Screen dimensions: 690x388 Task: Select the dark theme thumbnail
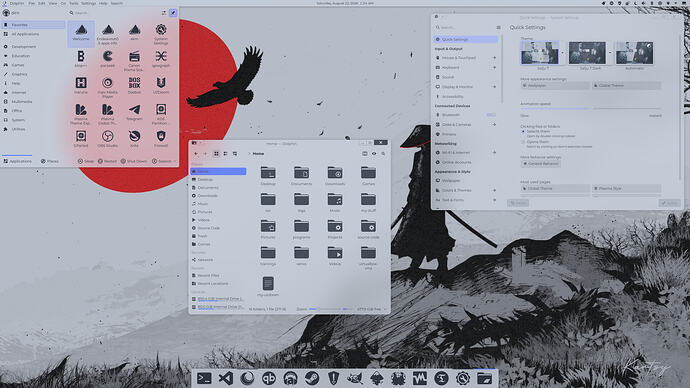pos(587,53)
